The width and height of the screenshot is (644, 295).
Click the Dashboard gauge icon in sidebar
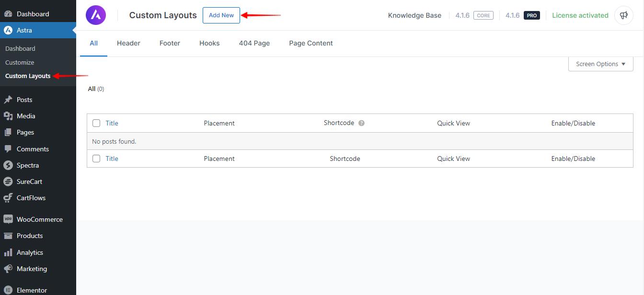coord(8,14)
